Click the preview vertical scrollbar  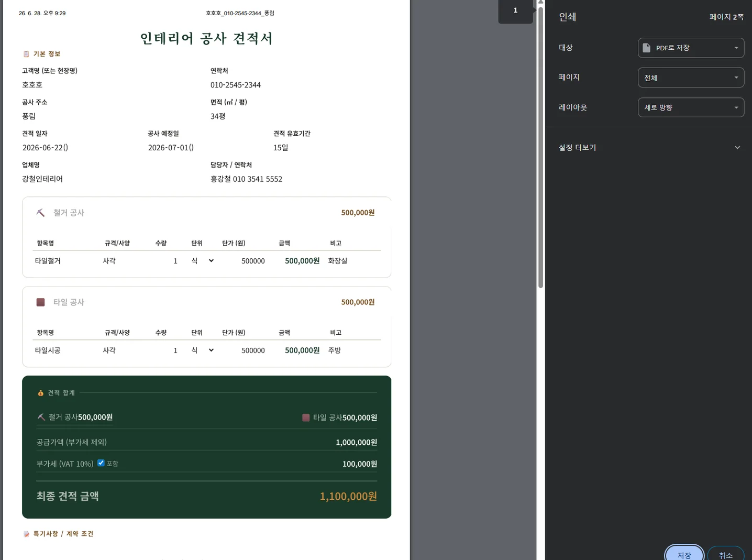coord(540,147)
